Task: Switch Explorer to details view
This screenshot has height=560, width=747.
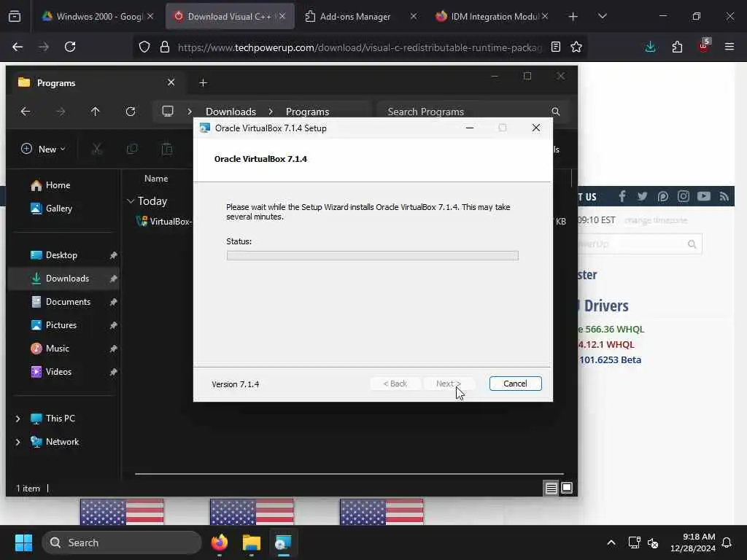Action: coord(551,488)
